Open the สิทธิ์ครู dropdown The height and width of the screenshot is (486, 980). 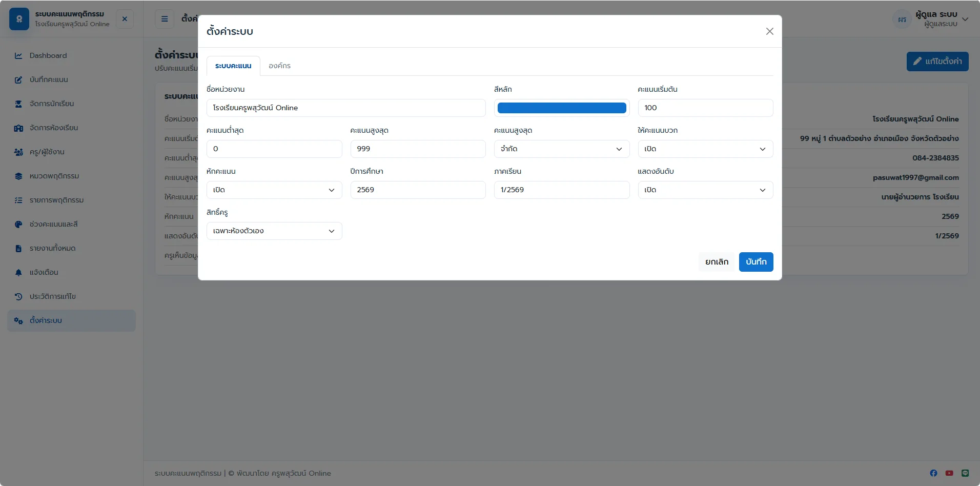click(274, 231)
